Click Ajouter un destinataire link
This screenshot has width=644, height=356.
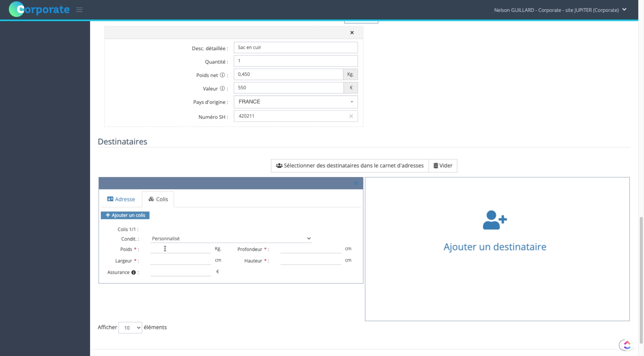click(x=495, y=247)
